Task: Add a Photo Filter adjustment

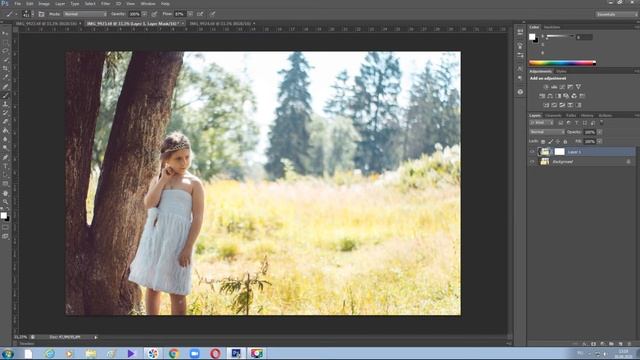Action: pyautogui.click(x=566, y=96)
